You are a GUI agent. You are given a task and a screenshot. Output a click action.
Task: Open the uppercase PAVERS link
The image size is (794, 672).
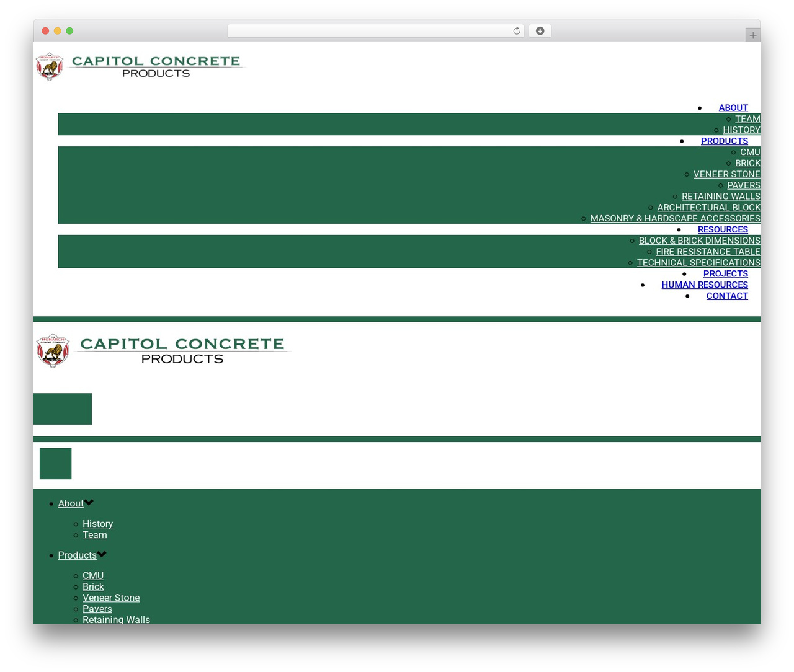[744, 185]
